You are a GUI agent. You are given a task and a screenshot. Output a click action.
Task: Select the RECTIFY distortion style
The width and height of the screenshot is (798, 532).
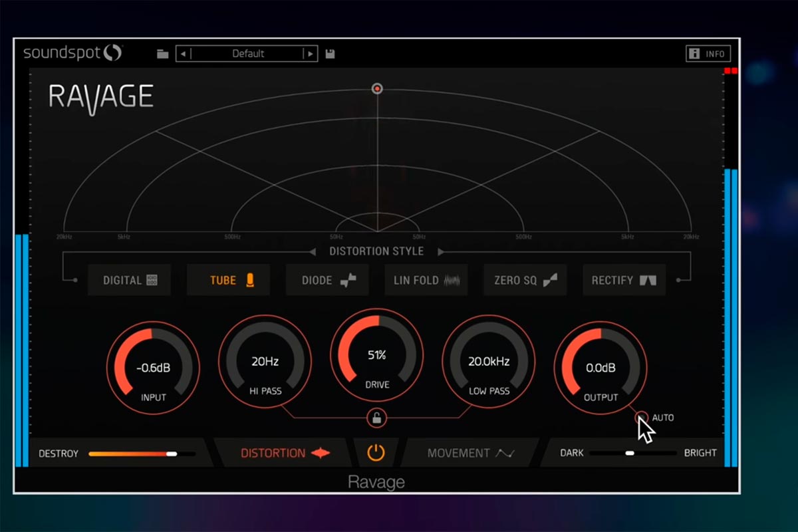[624, 281]
